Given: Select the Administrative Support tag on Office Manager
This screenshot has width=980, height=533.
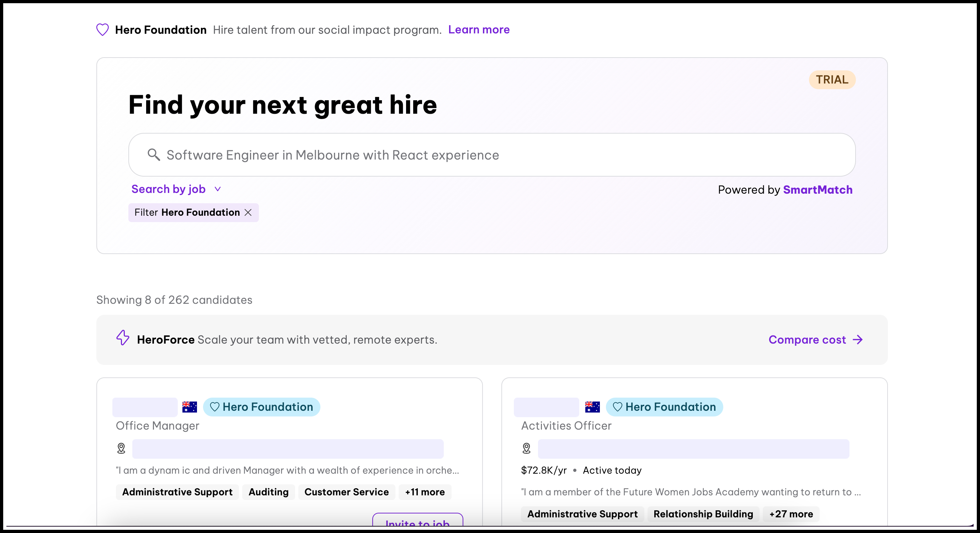Looking at the screenshot, I should 177,492.
